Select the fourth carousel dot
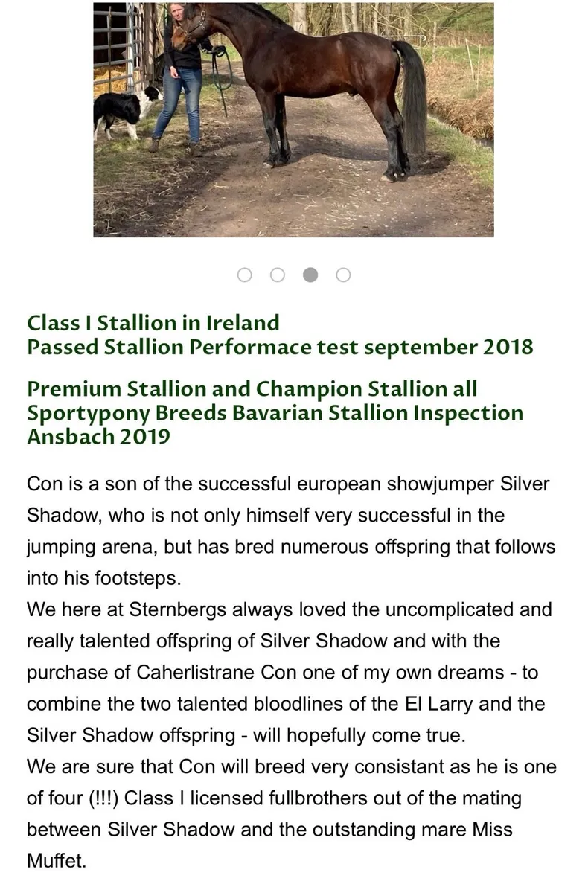Image resolution: width=588 pixels, height=893 pixels. point(343,275)
